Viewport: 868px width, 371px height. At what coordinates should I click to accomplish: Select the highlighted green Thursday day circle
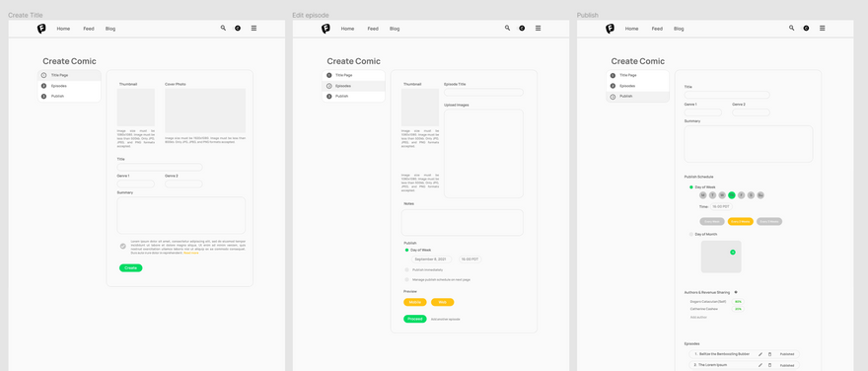coord(732,195)
